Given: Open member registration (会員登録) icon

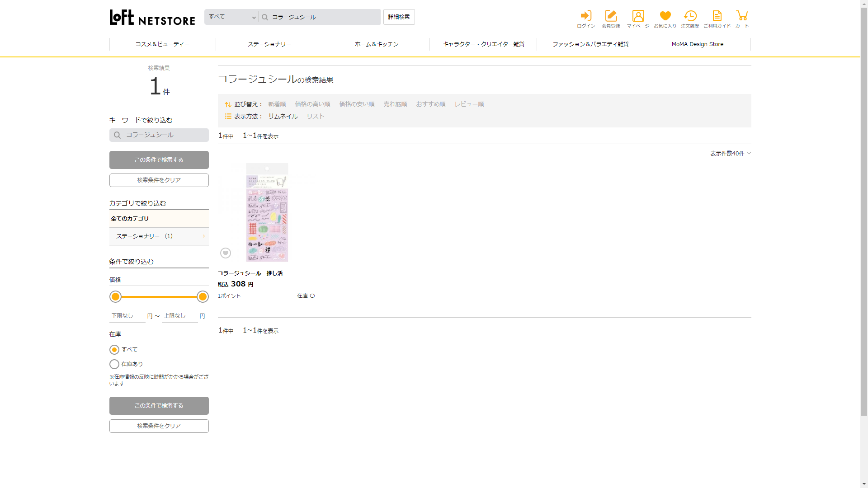Looking at the screenshot, I should [x=611, y=19].
